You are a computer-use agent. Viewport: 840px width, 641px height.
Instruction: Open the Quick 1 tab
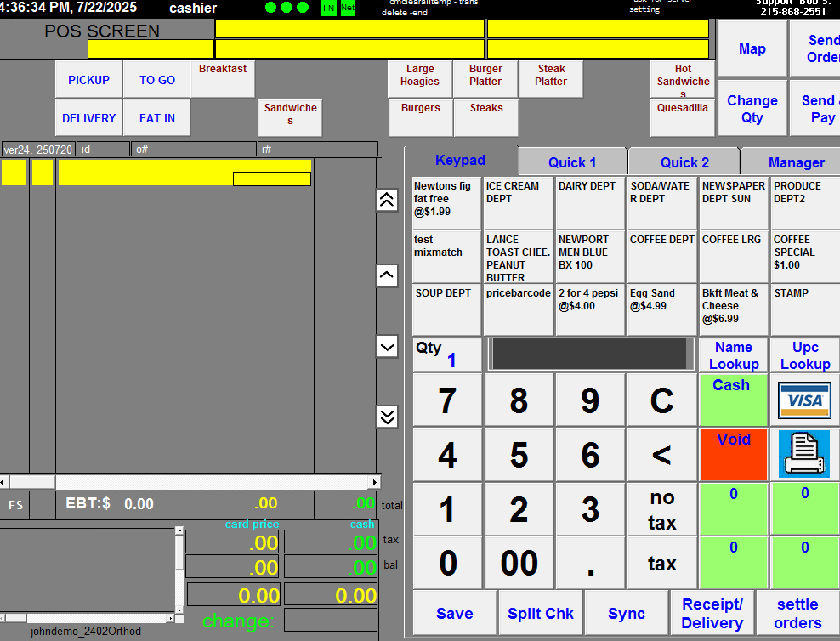572,162
